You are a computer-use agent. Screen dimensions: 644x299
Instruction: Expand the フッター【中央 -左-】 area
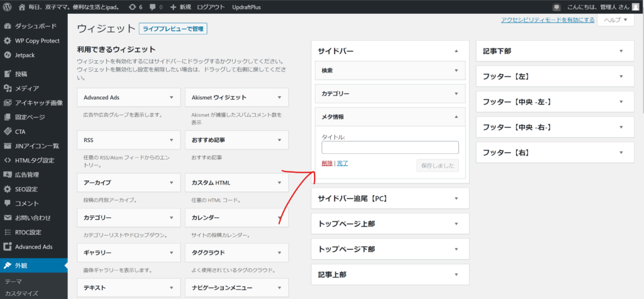click(x=621, y=102)
